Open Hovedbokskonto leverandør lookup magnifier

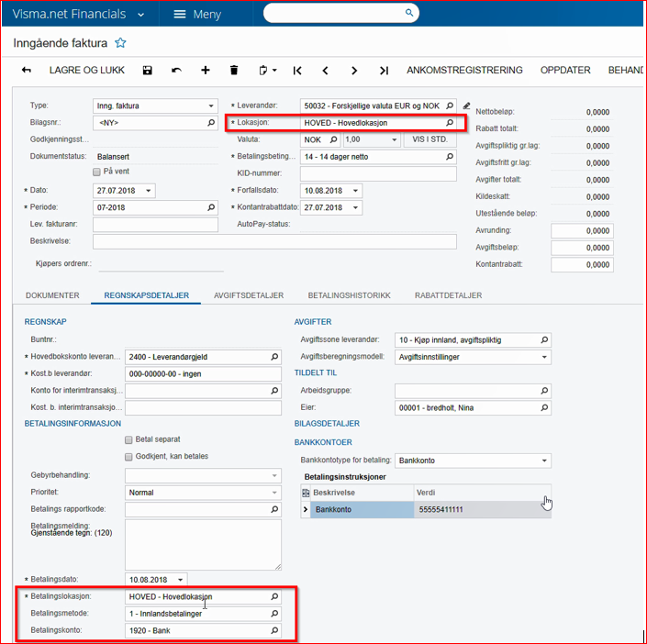274,357
